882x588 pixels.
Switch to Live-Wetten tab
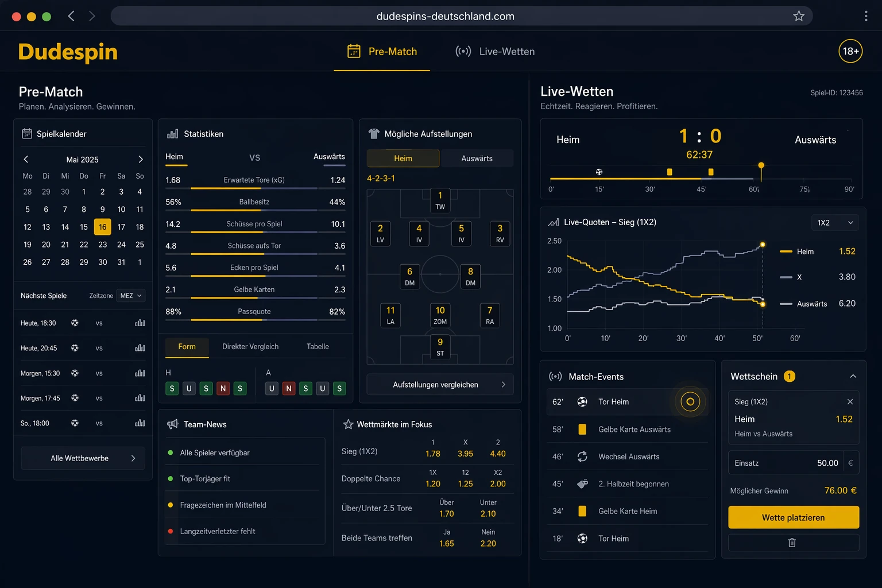[x=495, y=51]
